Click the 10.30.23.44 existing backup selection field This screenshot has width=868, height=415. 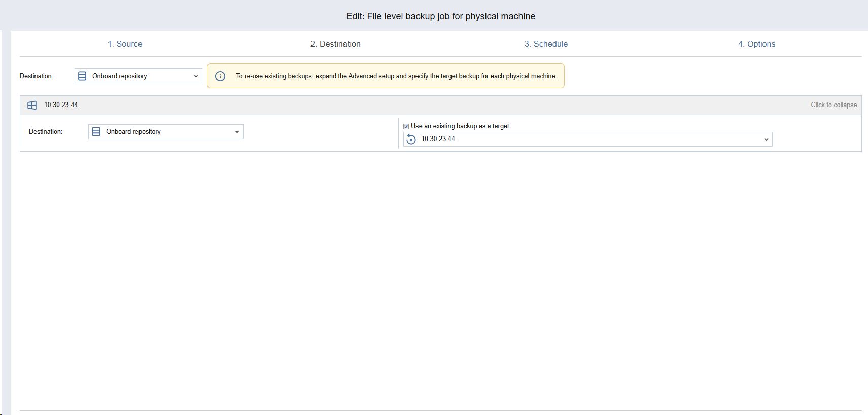point(583,139)
